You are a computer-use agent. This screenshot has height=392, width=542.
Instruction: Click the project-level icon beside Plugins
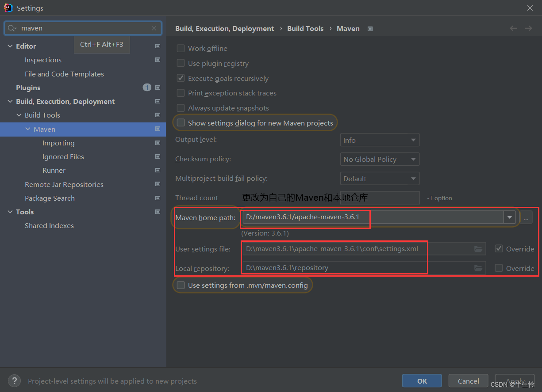pyautogui.click(x=158, y=88)
